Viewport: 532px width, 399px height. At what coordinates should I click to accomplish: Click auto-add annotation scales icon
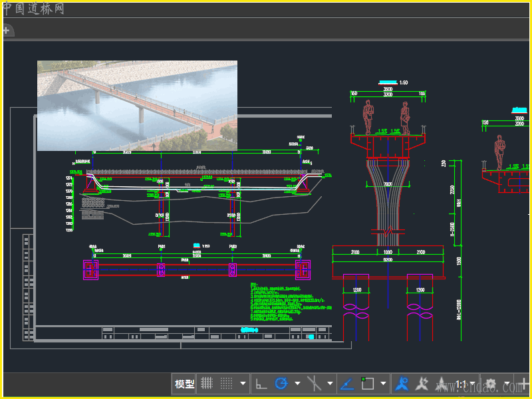coord(422,384)
